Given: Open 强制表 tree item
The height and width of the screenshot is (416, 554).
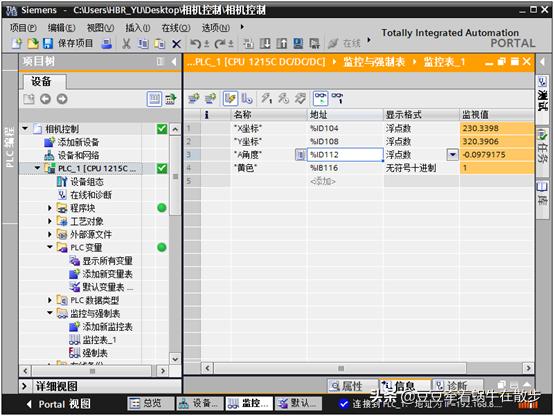Looking at the screenshot, I should 88,353.
